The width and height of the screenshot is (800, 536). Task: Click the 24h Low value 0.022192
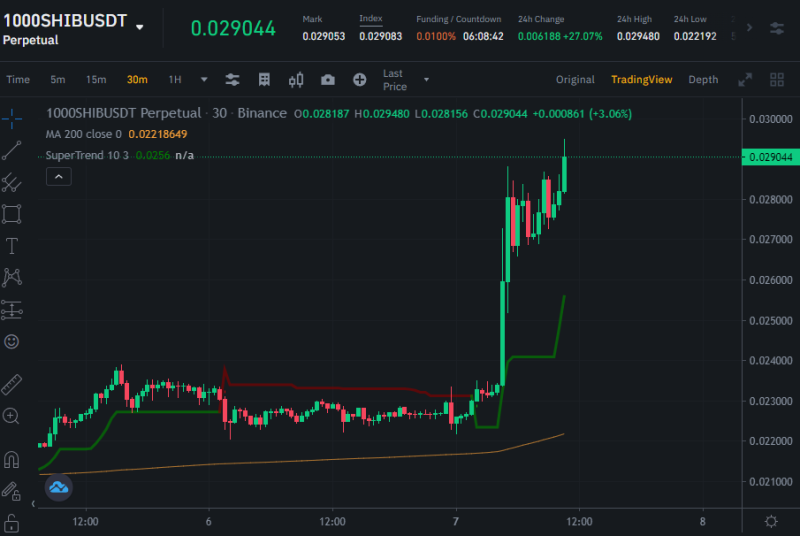click(695, 36)
